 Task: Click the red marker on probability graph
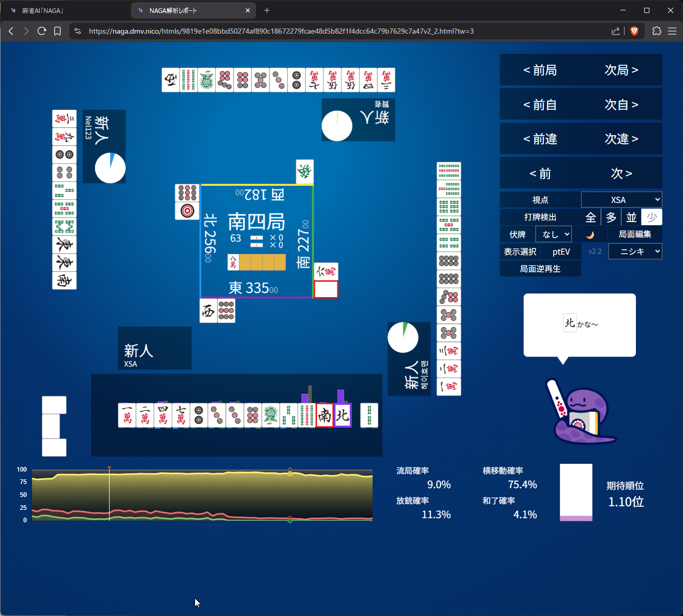coord(109,468)
